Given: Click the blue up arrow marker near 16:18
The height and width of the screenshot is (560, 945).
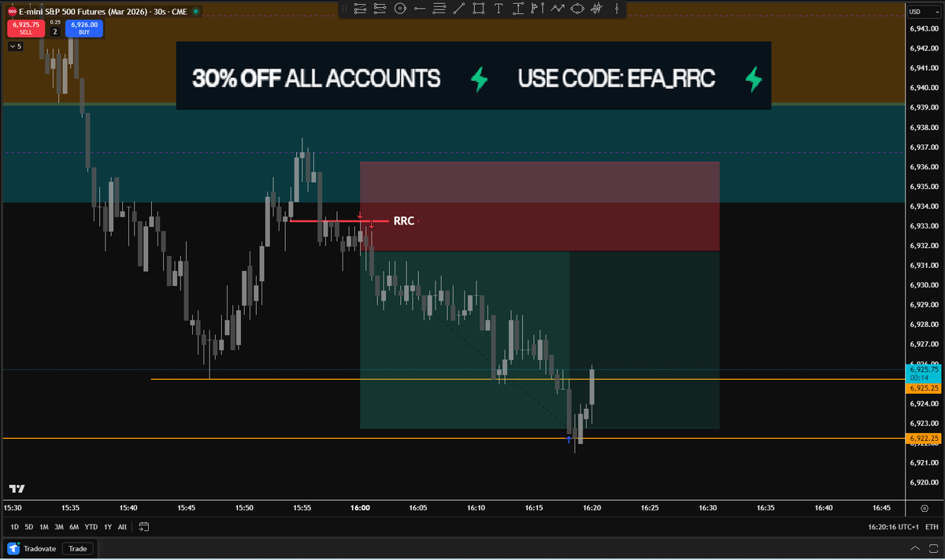Looking at the screenshot, I should (x=569, y=439).
